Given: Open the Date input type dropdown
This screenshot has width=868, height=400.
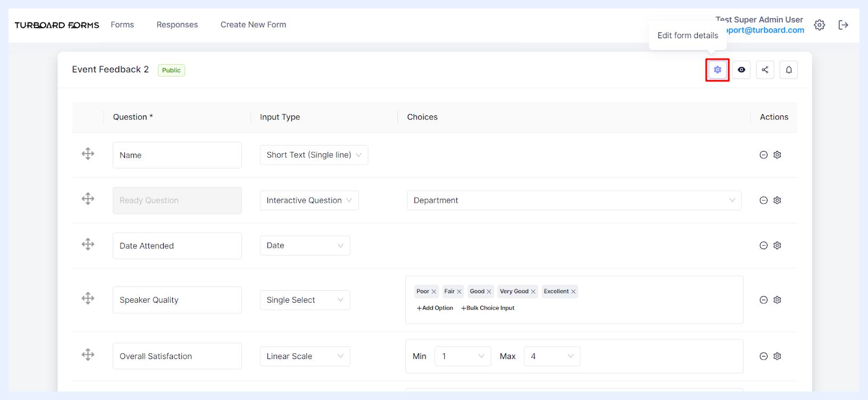Looking at the screenshot, I should (x=305, y=245).
